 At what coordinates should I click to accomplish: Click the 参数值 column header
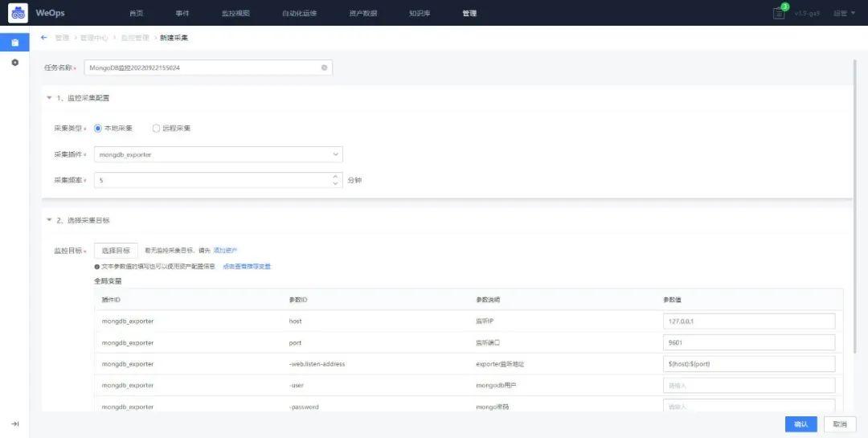[x=672, y=300]
